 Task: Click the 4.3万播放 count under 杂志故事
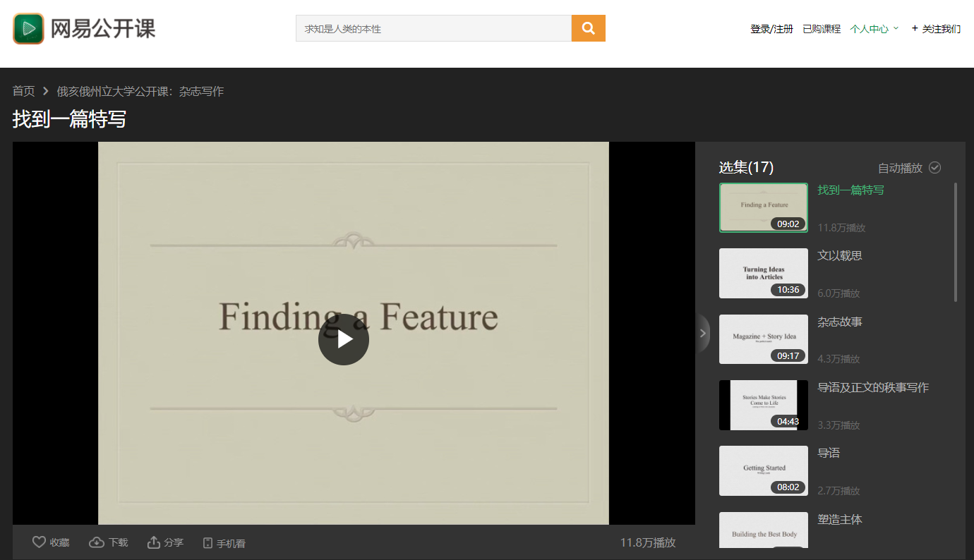pos(838,359)
